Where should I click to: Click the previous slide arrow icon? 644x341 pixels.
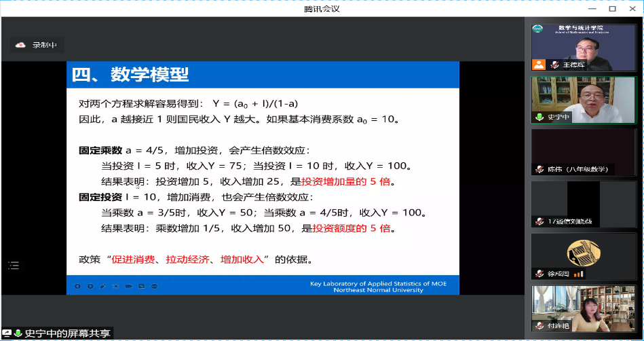(x=77, y=286)
